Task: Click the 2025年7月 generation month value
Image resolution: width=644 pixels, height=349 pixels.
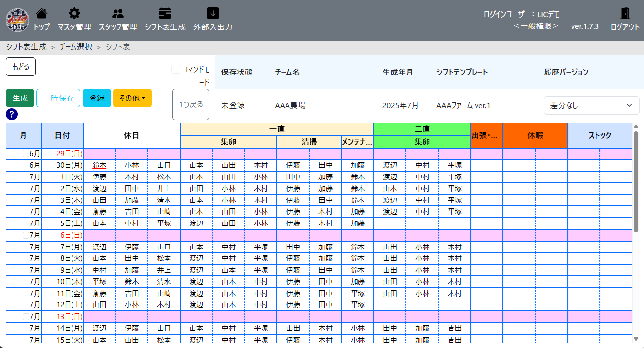Action: [x=401, y=105]
